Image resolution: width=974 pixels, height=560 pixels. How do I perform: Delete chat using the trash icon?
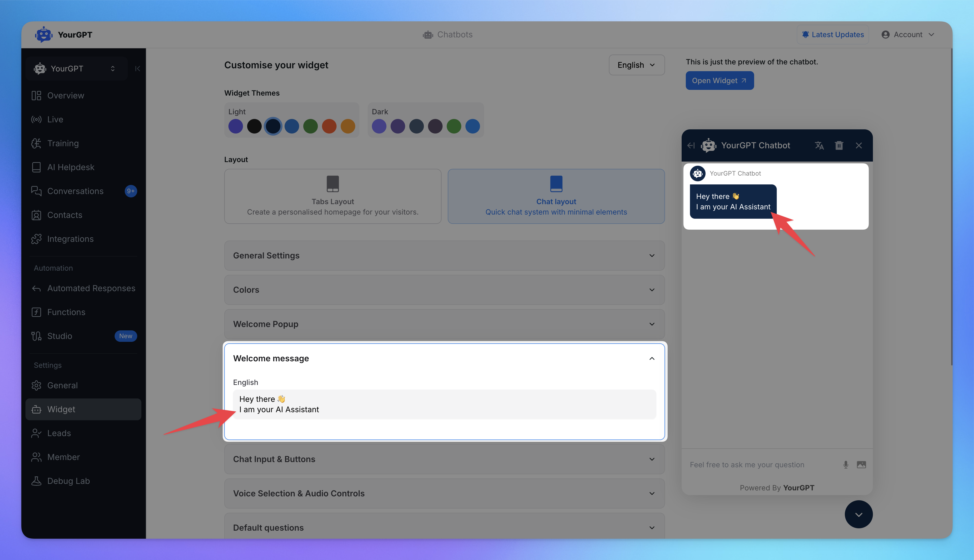[x=839, y=145]
